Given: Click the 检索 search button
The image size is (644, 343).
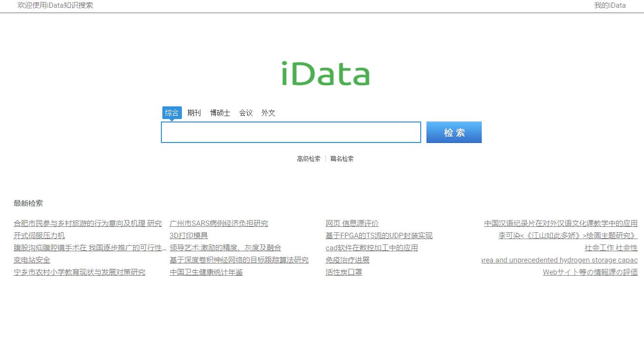Looking at the screenshot, I should (x=453, y=132).
